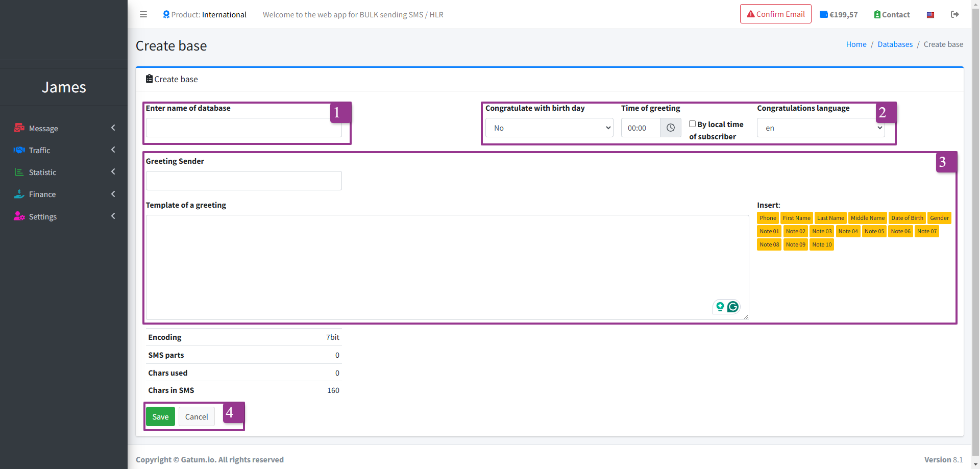
Task: Click the green Save button
Action: pyautogui.click(x=160, y=417)
